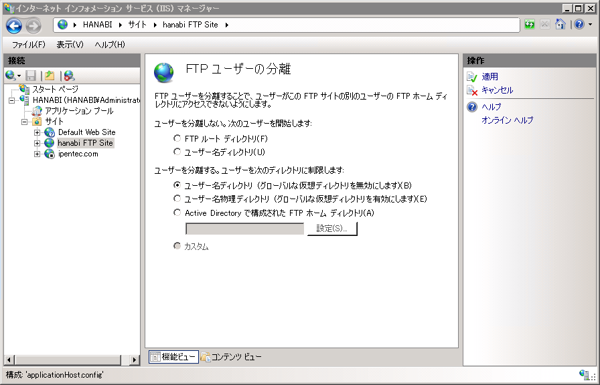Screen dimensions: 600x385
Task: Click the up one level folder icon
Action: tap(50, 75)
